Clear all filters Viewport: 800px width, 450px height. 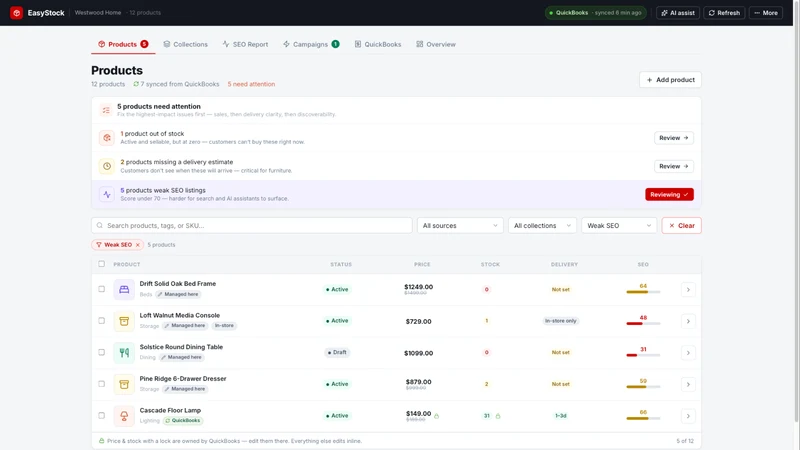681,226
